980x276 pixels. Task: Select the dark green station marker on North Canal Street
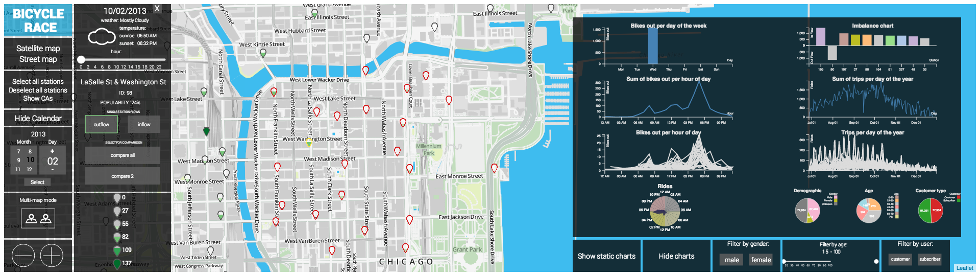pyautogui.click(x=206, y=131)
